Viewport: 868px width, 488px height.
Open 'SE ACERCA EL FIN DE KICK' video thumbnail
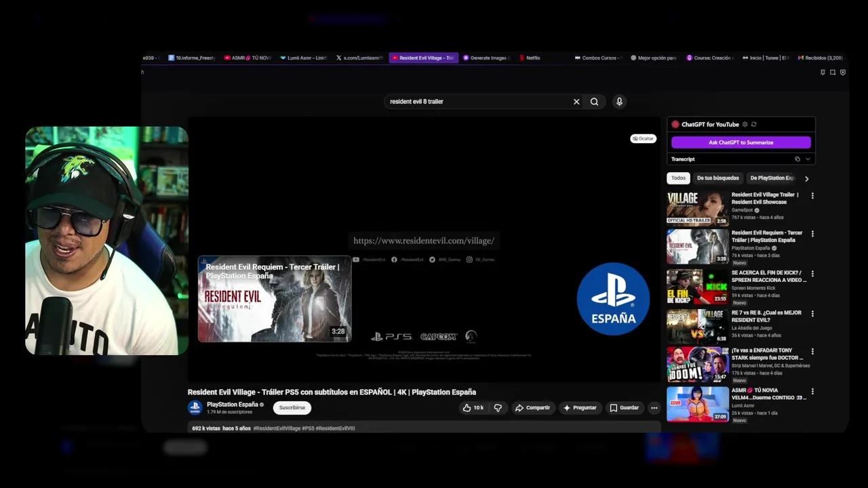pos(697,286)
